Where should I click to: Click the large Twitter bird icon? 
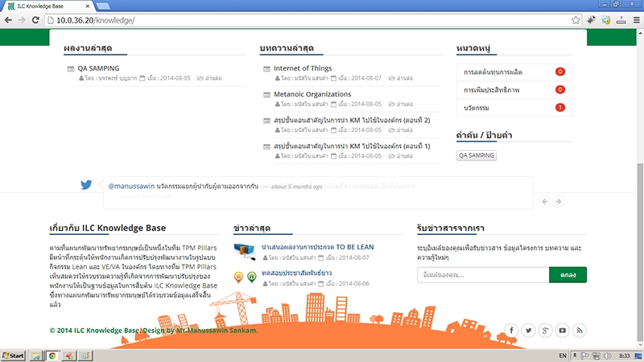coord(86,185)
